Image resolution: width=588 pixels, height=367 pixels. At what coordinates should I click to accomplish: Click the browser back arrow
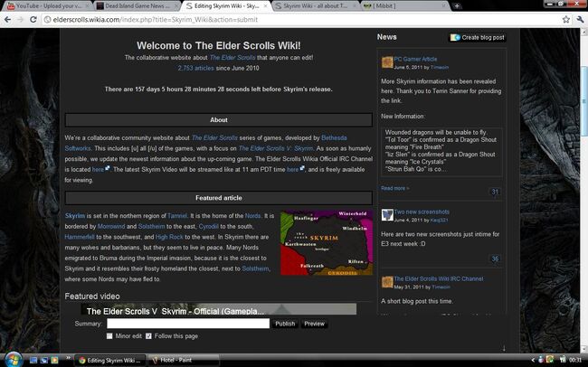(x=7, y=20)
